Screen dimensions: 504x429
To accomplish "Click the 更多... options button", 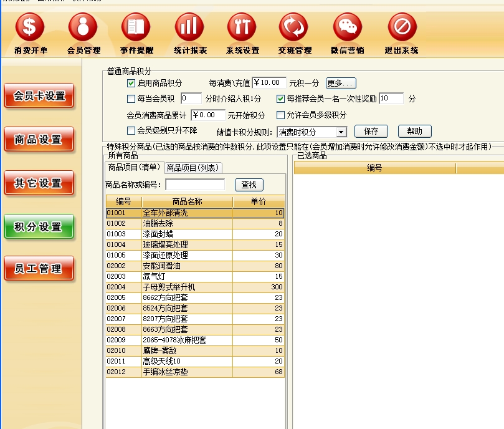I will click(x=340, y=83).
